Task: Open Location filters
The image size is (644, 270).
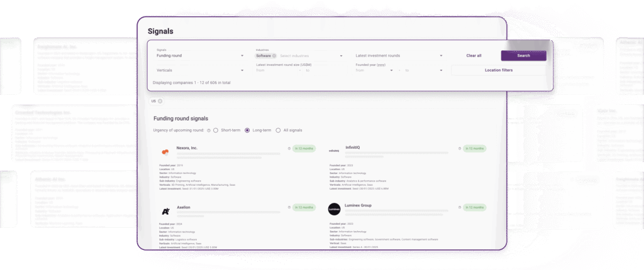Action: pyautogui.click(x=498, y=70)
